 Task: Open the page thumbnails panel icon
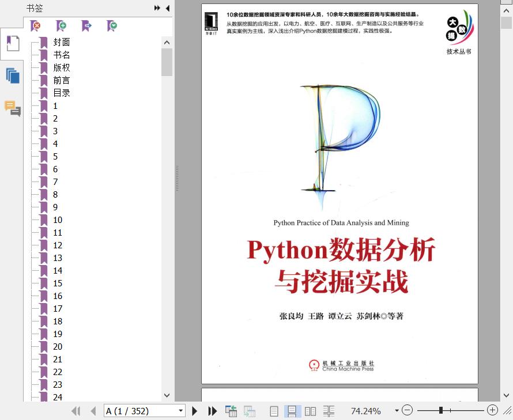(x=13, y=75)
